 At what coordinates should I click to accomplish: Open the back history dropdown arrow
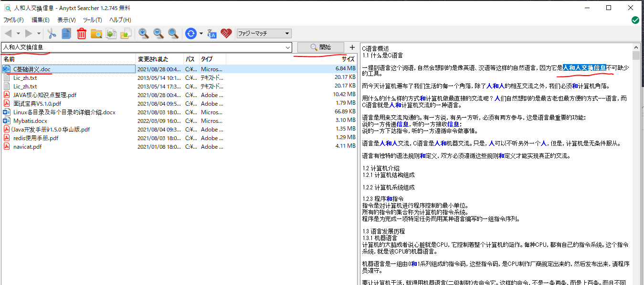tap(18, 33)
